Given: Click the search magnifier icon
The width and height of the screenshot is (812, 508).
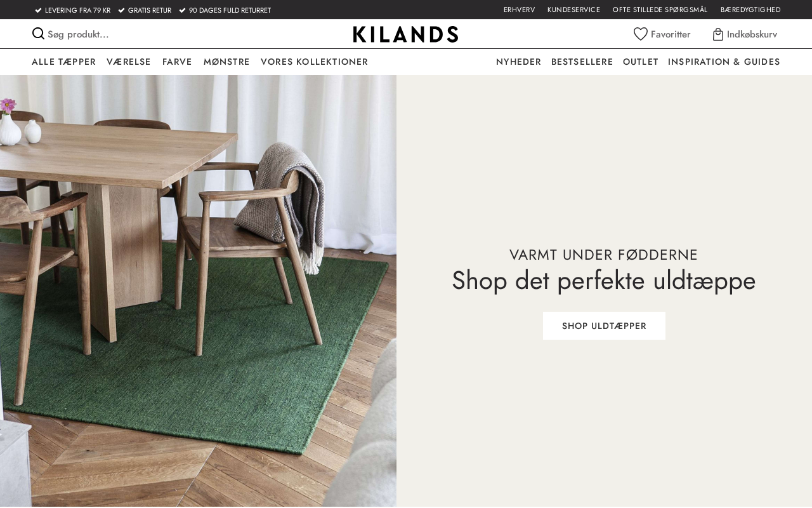Looking at the screenshot, I should (x=38, y=34).
